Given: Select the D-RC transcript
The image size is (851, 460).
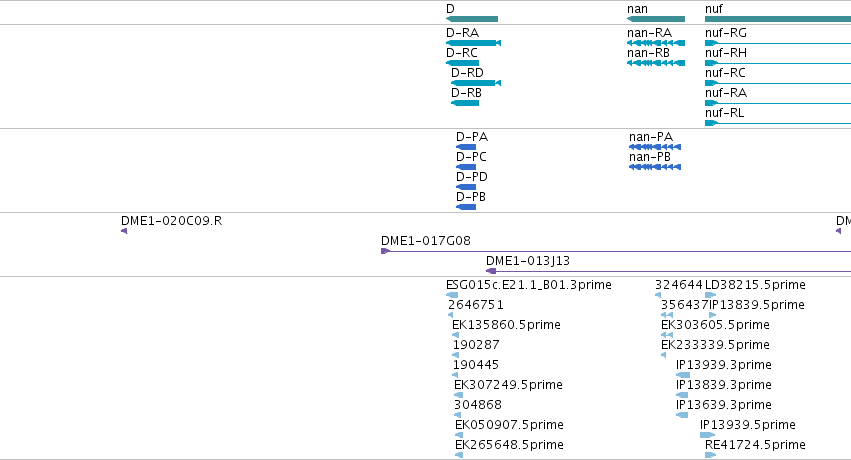Looking at the screenshot, I should click(462, 63).
